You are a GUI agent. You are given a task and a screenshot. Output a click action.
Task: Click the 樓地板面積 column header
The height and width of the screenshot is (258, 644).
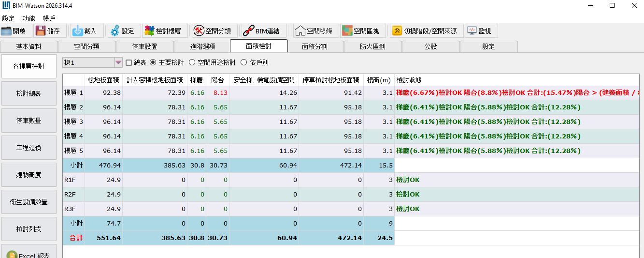[x=103, y=80]
